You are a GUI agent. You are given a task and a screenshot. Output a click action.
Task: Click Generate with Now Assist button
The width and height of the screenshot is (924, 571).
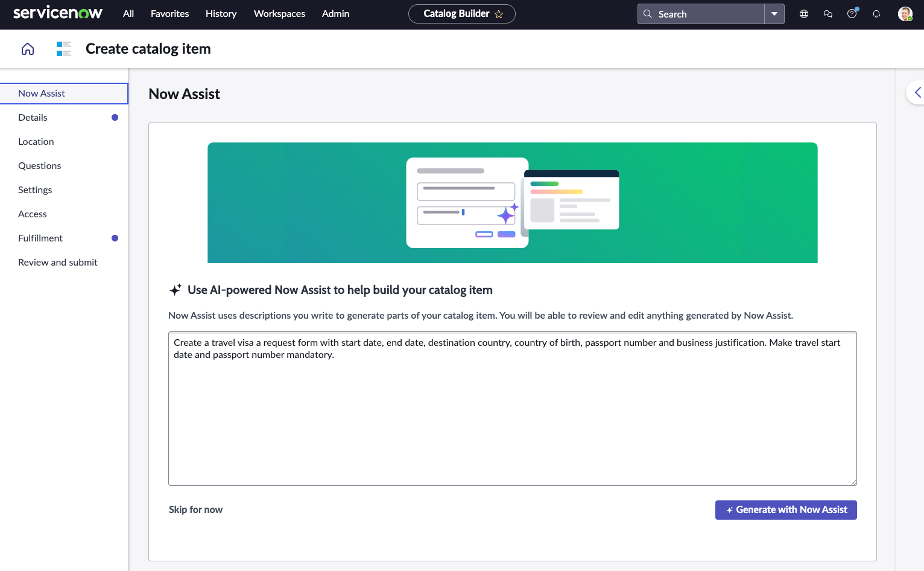pos(786,510)
